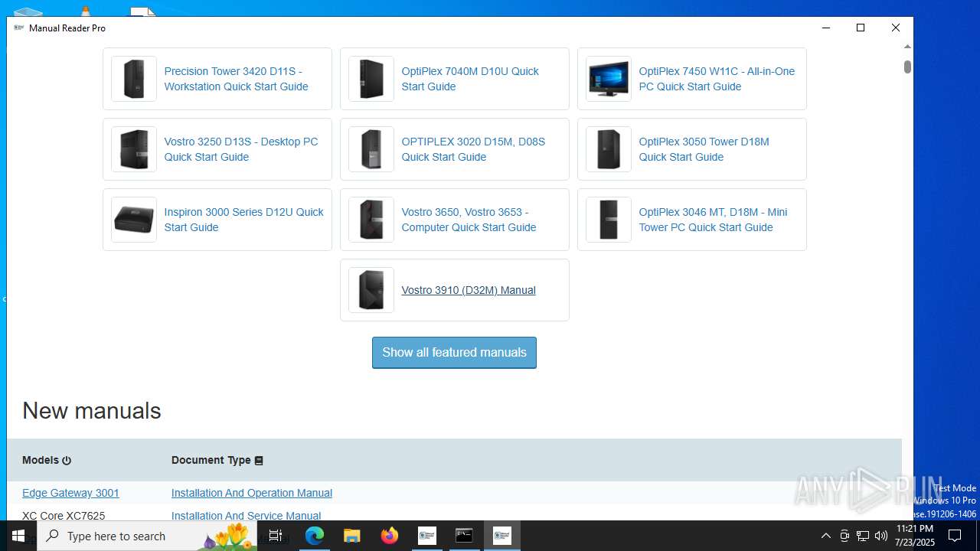This screenshot has width=980, height=551.
Task: Open File Explorer from taskbar
Action: coord(351,536)
